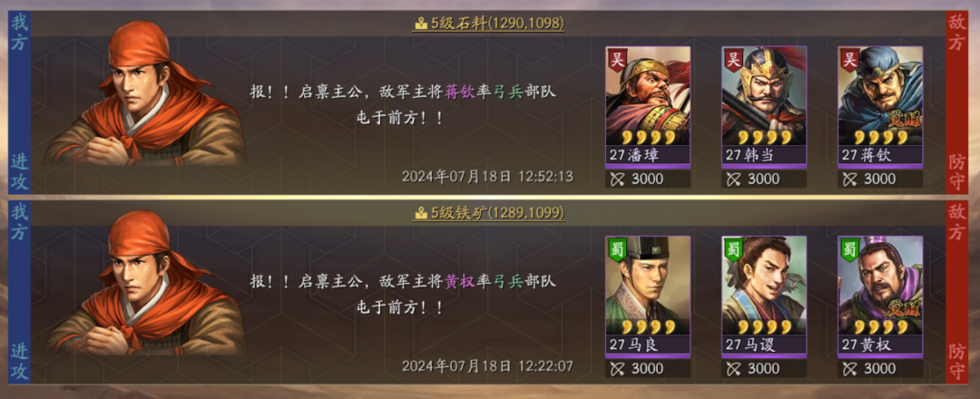Click the 蜀 faction badge on 马良

pyautogui.click(x=616, y=249)
